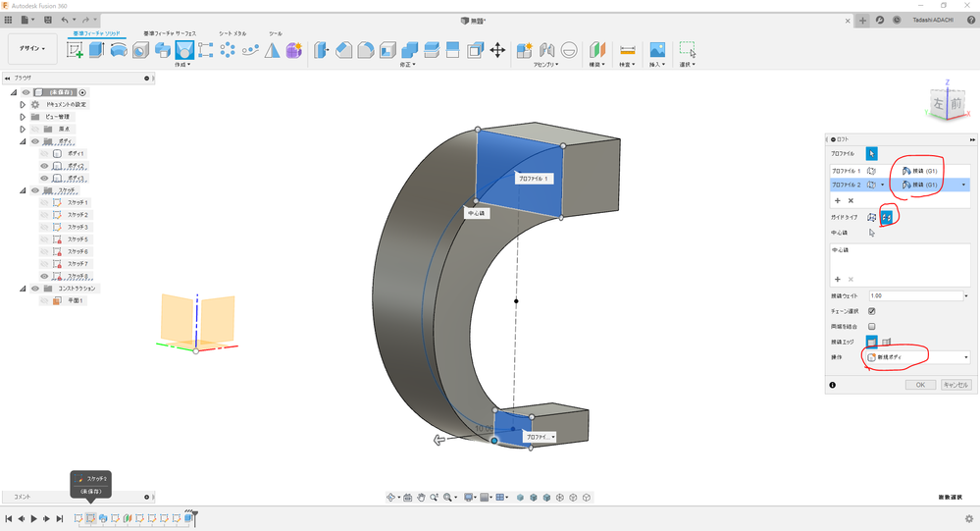Image resolution: width=980 pixels, height=531 pixels.
Task: Click the OK button in Loft dialog
Action: (x=919, y=385)
